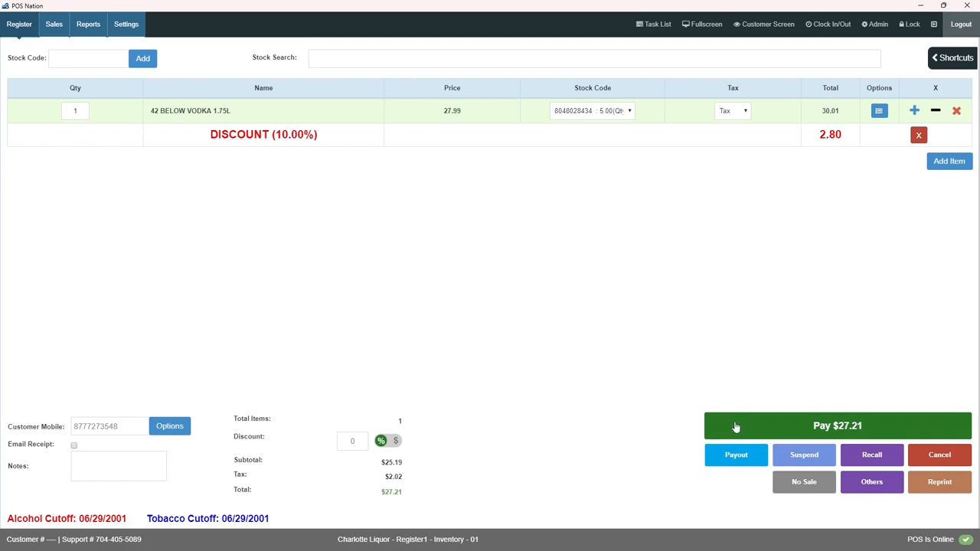This screenshot has width=980, height=551.
Task: Open the Others menu button
Action: (x=872, y=481)
